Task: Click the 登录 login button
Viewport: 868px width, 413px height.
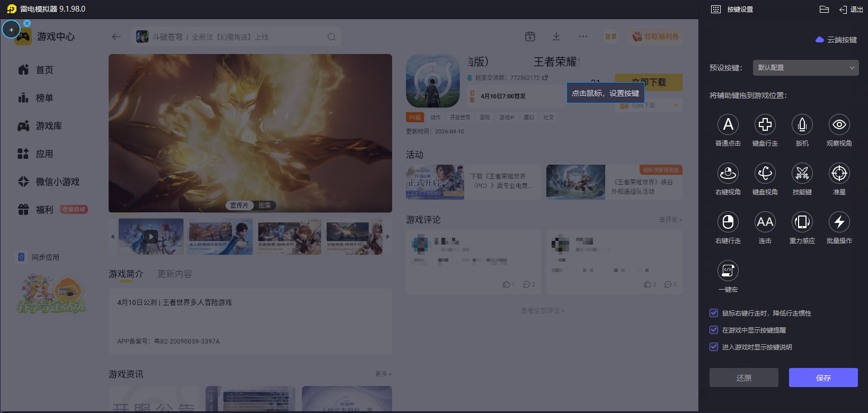Action: pos(611,37)
